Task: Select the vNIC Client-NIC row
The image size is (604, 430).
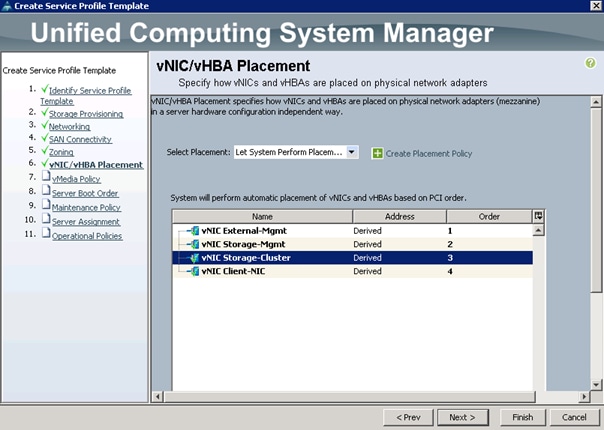Action: click(352, 271)
